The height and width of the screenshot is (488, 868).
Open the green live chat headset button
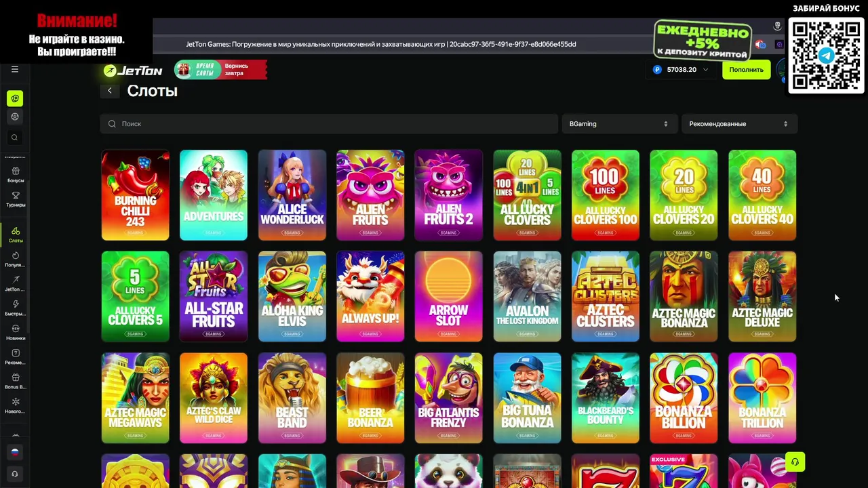click(795, 462)
